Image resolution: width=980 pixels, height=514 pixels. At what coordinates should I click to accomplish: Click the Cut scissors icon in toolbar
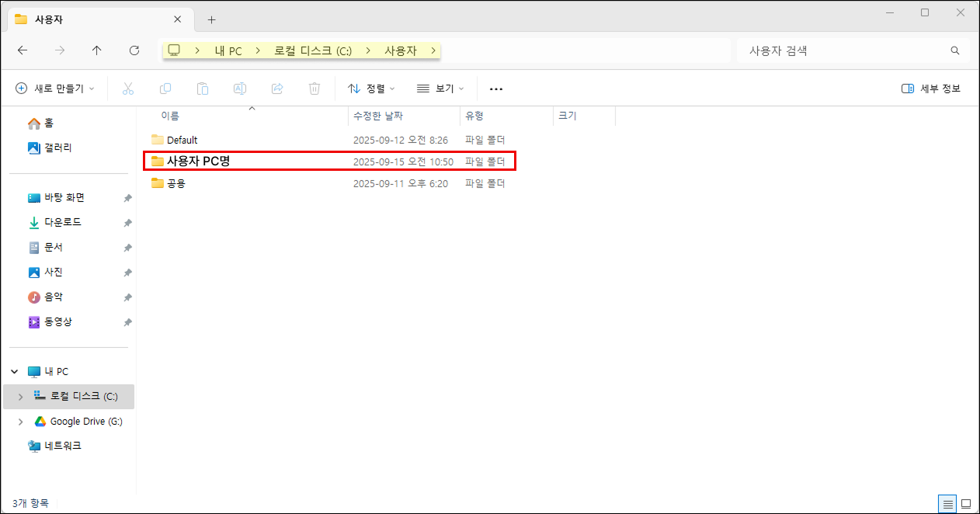pos(129,89)
